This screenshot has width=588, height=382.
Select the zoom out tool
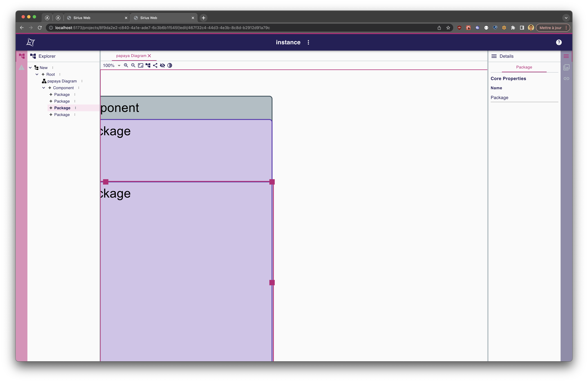click(x=133, y=65)
